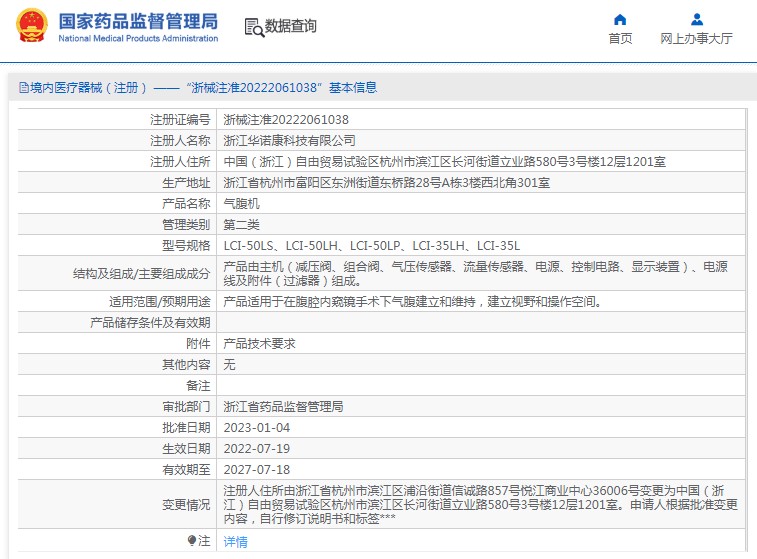Open the 详情 details link
This screenshot has height=559, width=757.
[x=236, y=542]
